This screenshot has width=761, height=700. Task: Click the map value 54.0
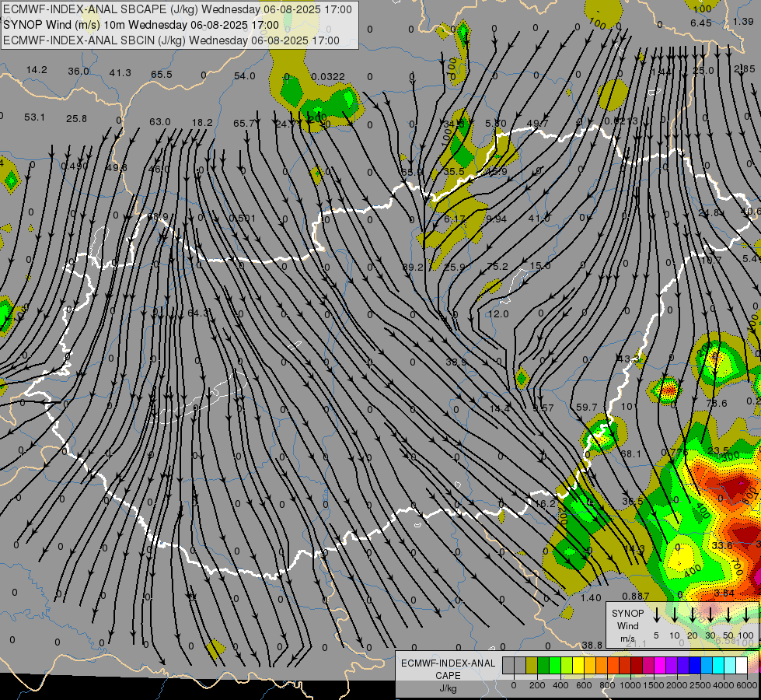click(x=245, y=75)
